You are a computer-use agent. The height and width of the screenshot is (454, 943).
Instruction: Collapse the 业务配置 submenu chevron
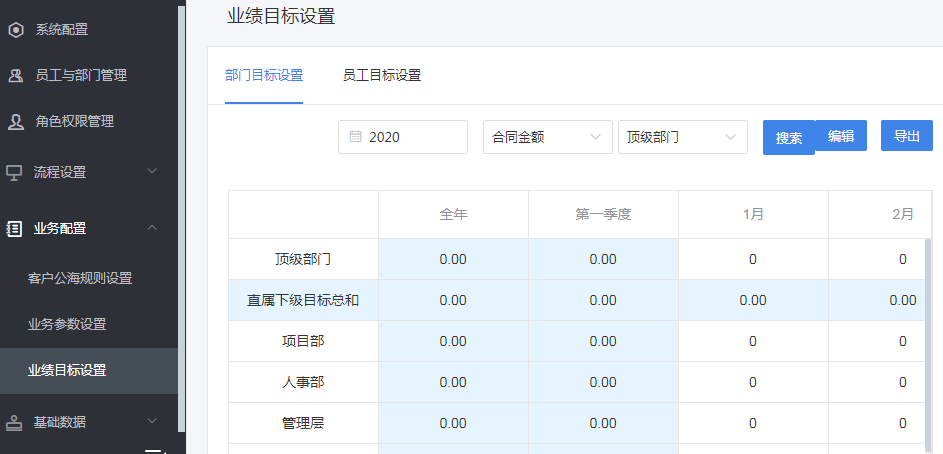coord(153,227)
